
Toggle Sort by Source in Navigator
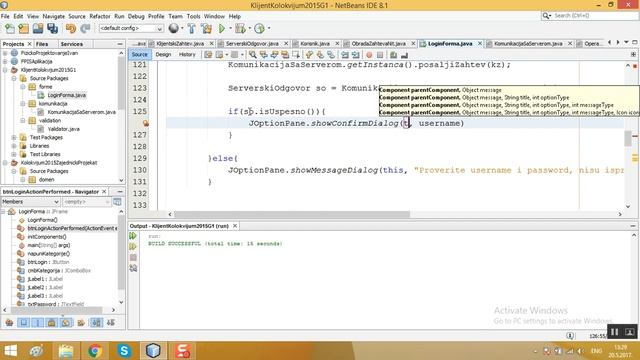tap(111, 322)
